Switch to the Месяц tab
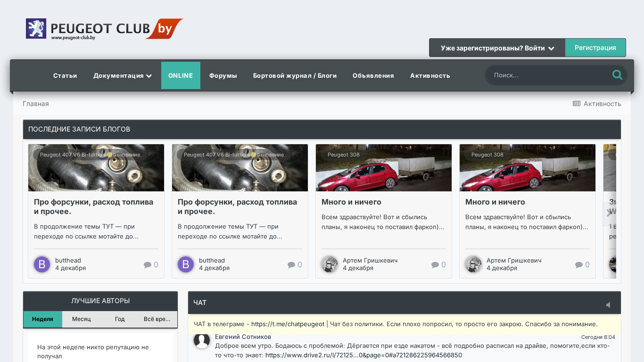644x362 pixels. [81, 319]
